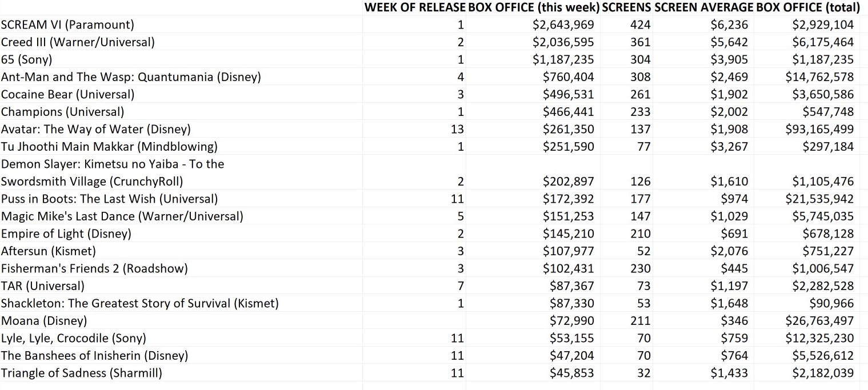Viewport: 868px width, 390px height.
Task: Select the Cocaine Bear (Universal) cell
Action: pos(68,94)
